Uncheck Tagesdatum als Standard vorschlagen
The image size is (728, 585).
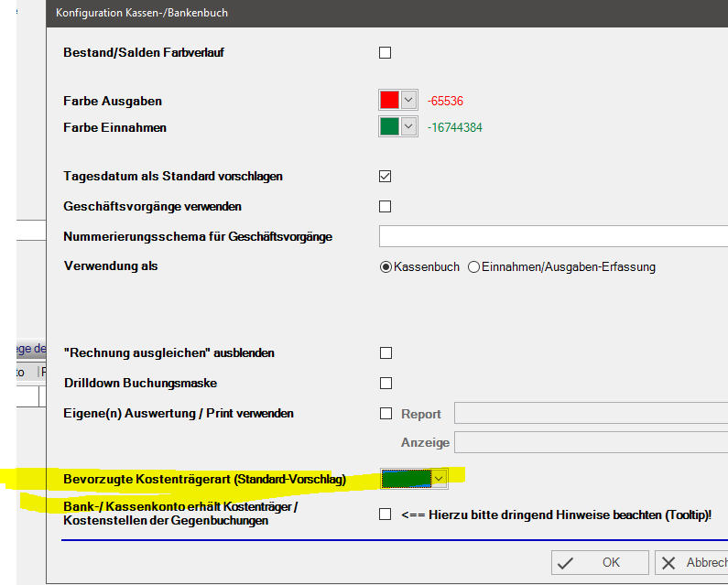point(386,176)
